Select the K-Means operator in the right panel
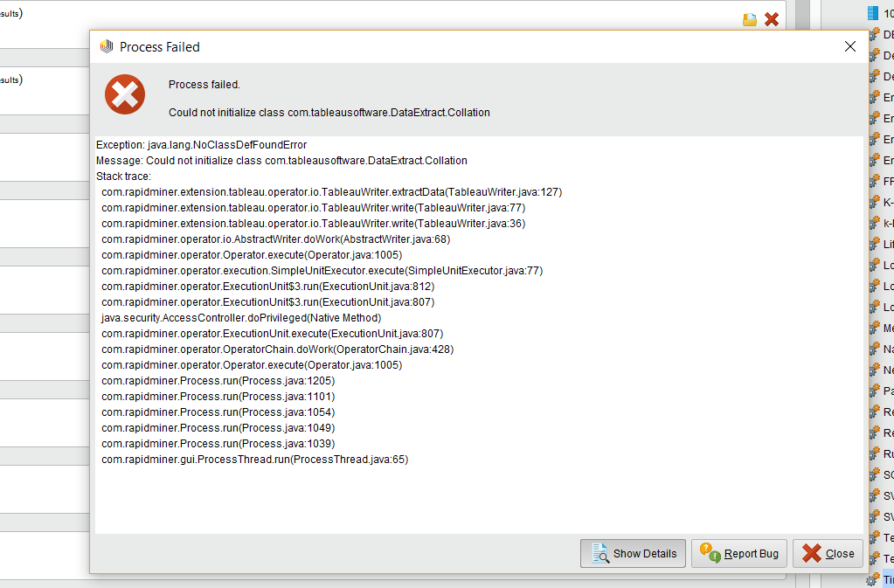894x588 pixels. pos(885,202)
